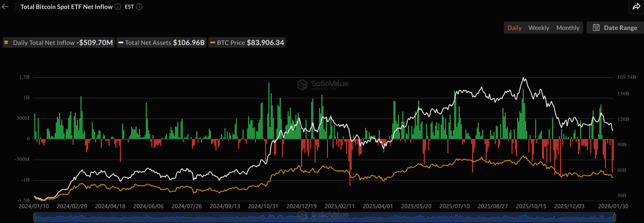Select the EST timezone label
This screenshot has height=223, width=644.
(129, 7)
